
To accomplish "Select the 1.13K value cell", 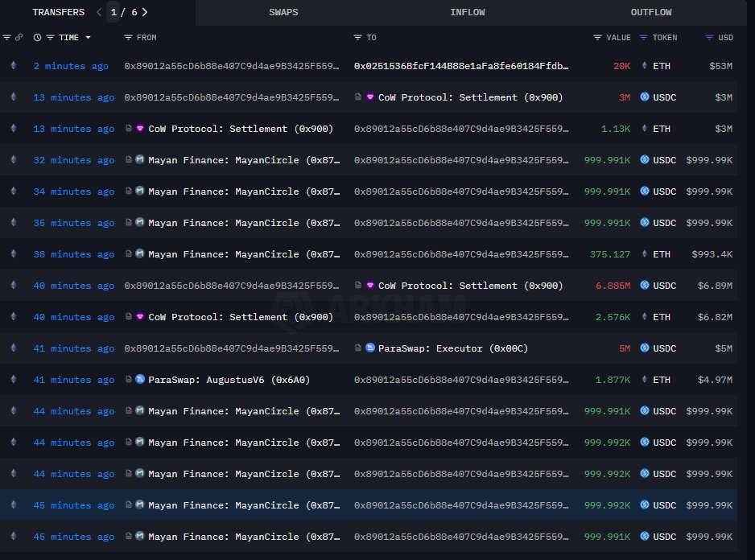I will pyautogui.click(x=616, y=129).
